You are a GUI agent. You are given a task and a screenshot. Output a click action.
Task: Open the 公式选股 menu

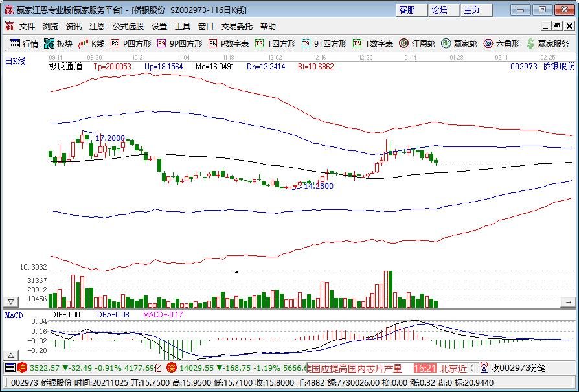pyautogui.click(x=128, y=26)
